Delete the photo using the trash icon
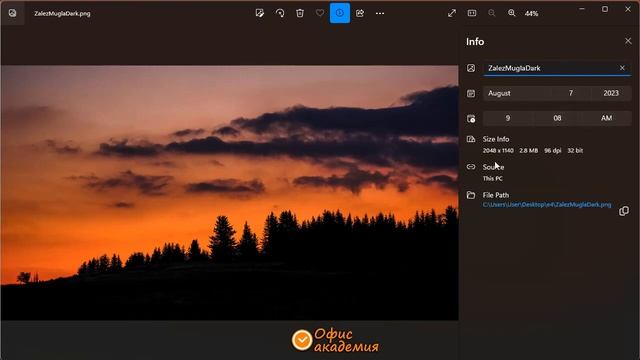This screenshot has width=640, height=360. pos(300,13)
